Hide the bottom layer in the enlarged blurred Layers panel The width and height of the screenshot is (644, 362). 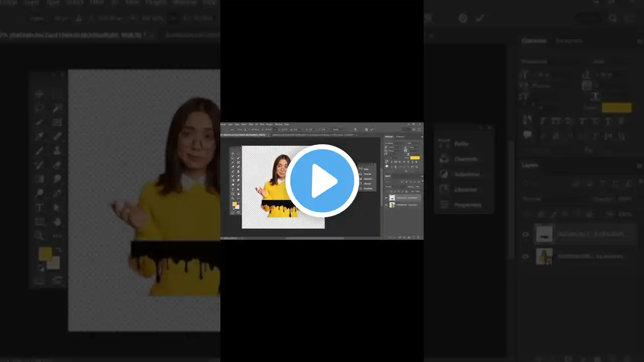(x=526, y=256)
